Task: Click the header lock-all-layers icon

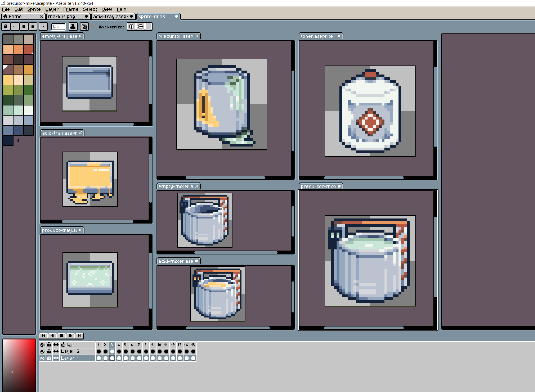Action: tap(49, 344)
